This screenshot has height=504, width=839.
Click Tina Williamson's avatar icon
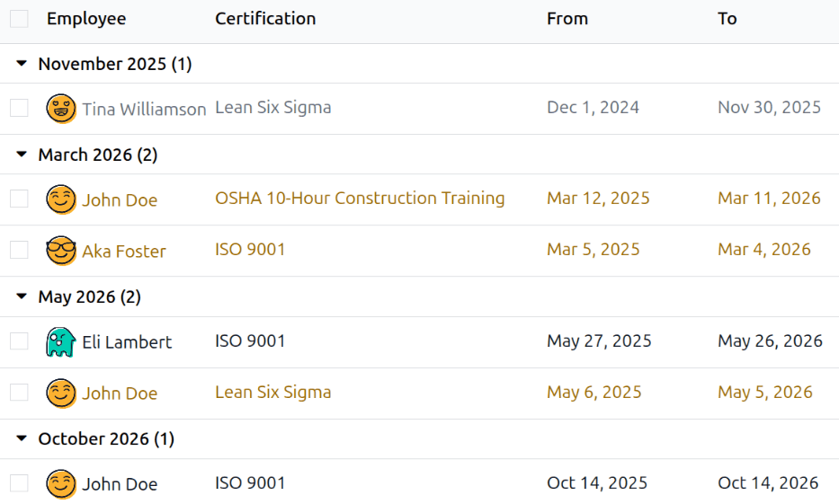(x=61, y=109)
